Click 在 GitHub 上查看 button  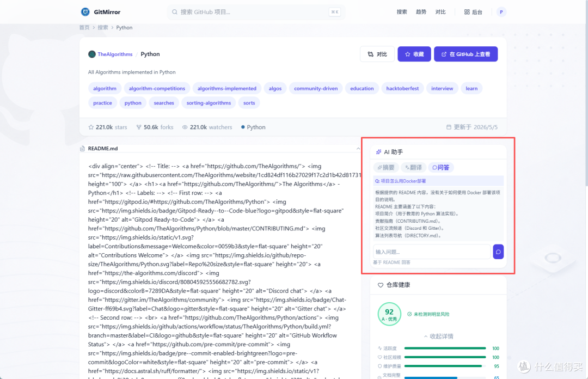[465, 54]
